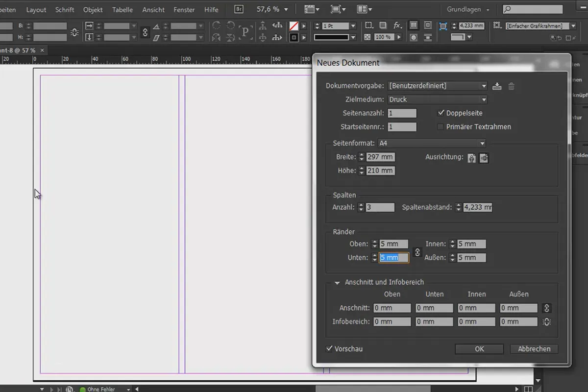Click the rotate counterclockwise icon in toolbar
Screen dimensions: 588x392
pyautogui.click(x=230, y=26)
